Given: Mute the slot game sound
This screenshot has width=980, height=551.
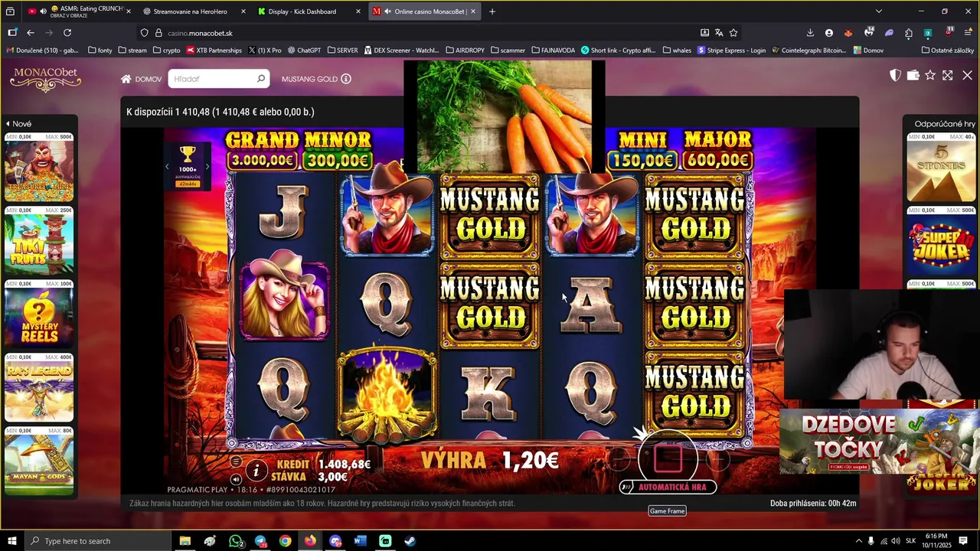Looking at the screenshot, I should click(236, 479).
